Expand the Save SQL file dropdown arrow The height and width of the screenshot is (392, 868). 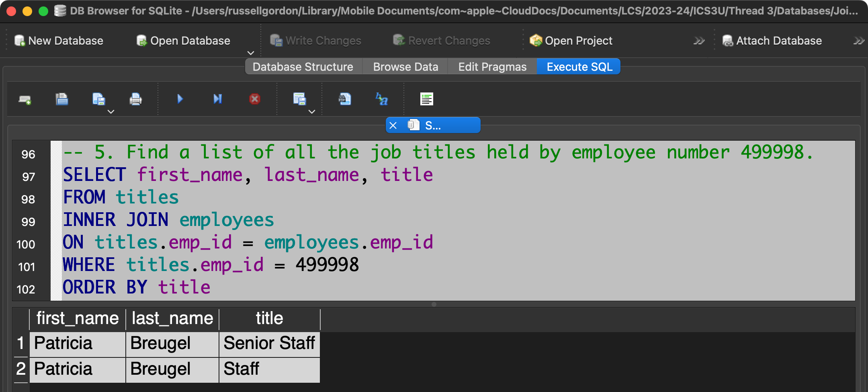click(111, 112)
